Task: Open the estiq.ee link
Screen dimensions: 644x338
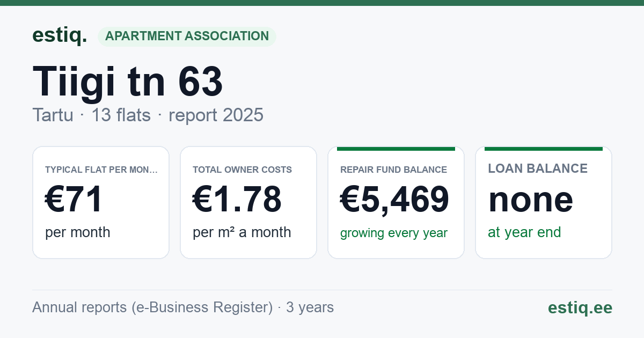Action: click(x=580, y=307)
